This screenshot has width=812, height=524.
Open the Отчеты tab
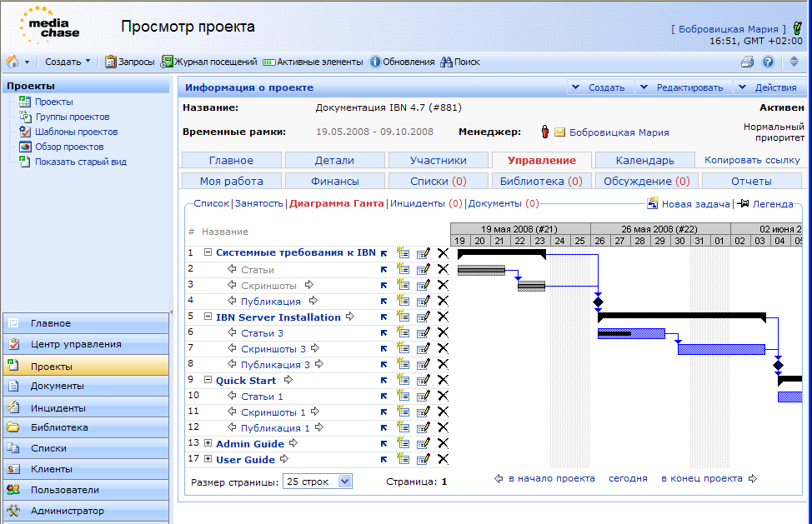[751, 181]
